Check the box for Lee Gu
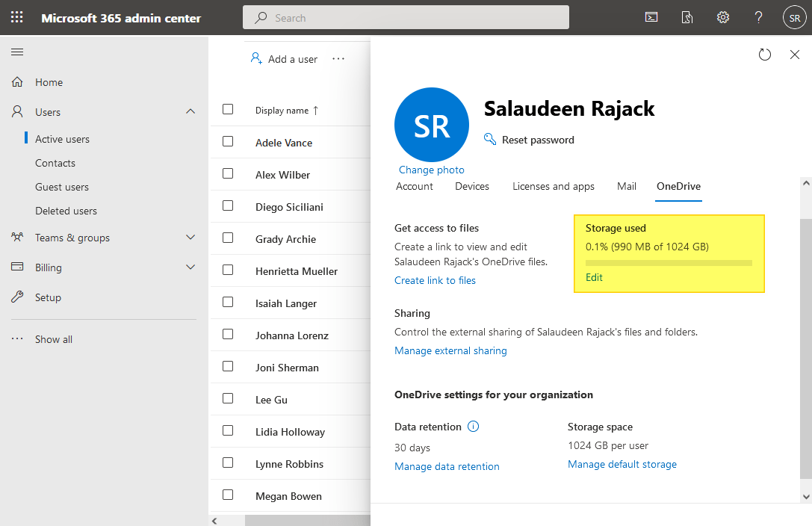812x526 pixels. [228, 398]
